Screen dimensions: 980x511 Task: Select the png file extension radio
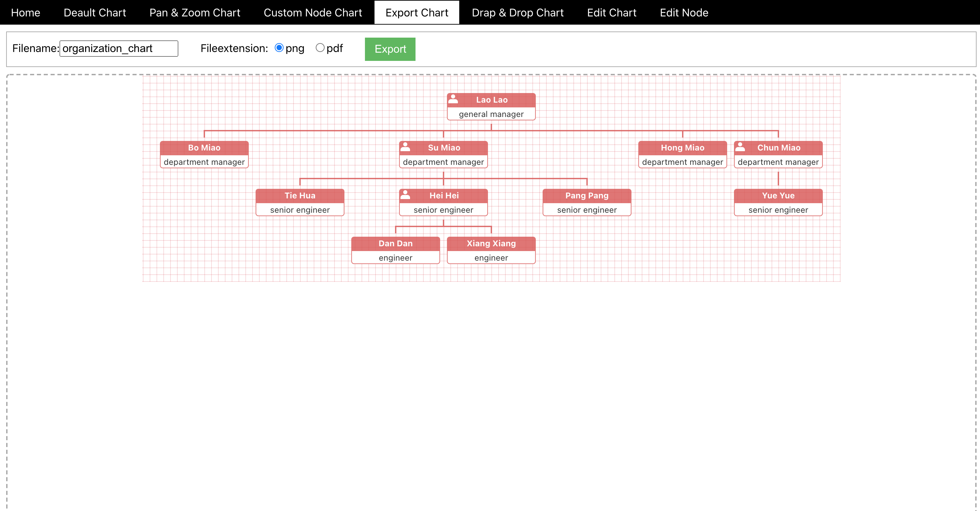click(x=279, y=48)
